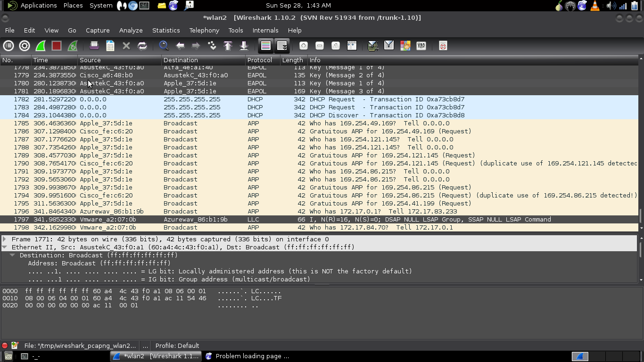
Task: Edit coloring rules icon
Action: point(405,46)
